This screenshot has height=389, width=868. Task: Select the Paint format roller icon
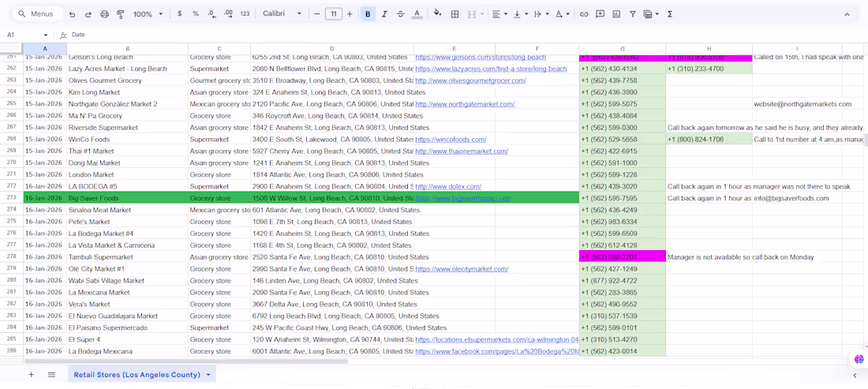pos(120,14)
